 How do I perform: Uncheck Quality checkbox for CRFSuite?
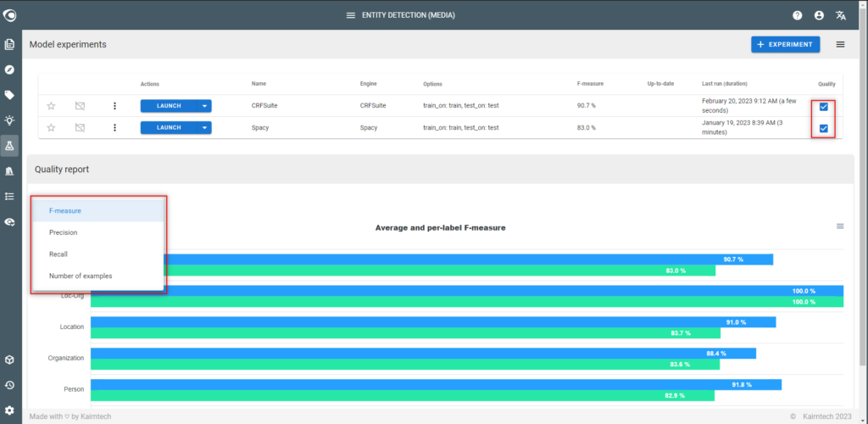tap(824, 107)
